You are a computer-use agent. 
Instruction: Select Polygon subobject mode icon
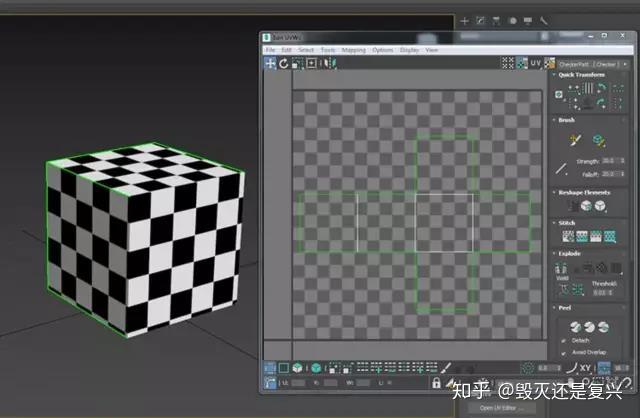284,368
